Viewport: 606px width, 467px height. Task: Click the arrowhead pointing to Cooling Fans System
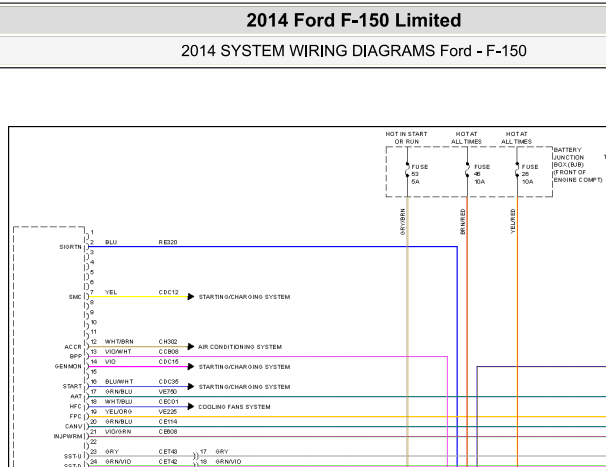click(191, 406)
